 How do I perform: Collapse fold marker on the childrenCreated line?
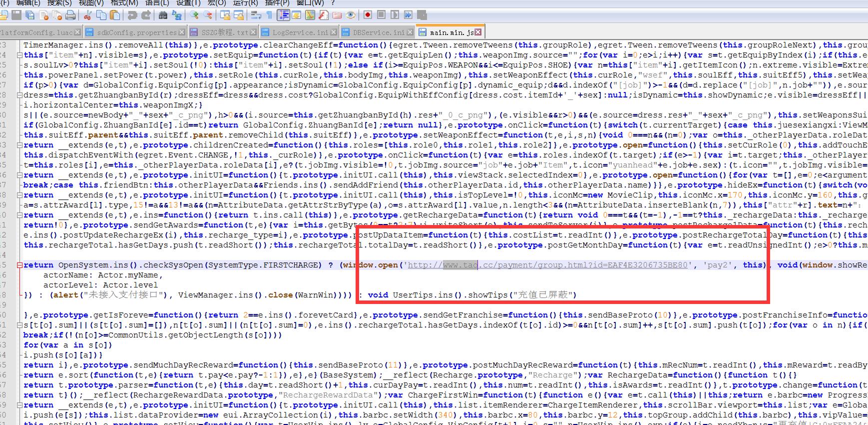point(19,145)
